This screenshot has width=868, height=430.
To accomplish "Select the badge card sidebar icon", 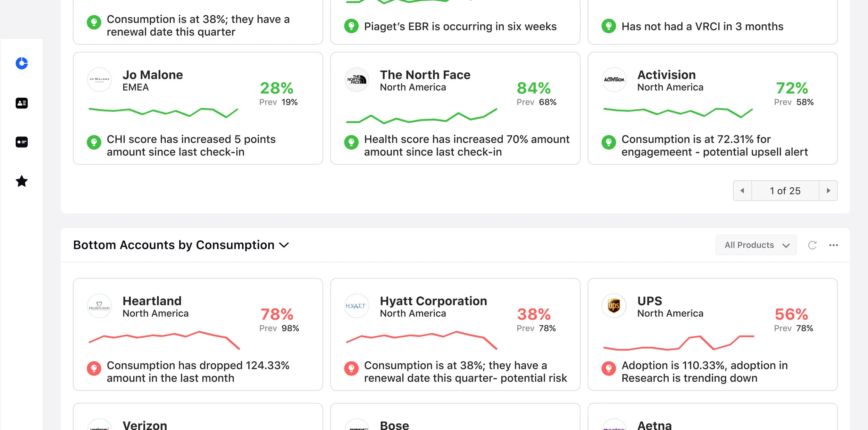I will (22, 142).
